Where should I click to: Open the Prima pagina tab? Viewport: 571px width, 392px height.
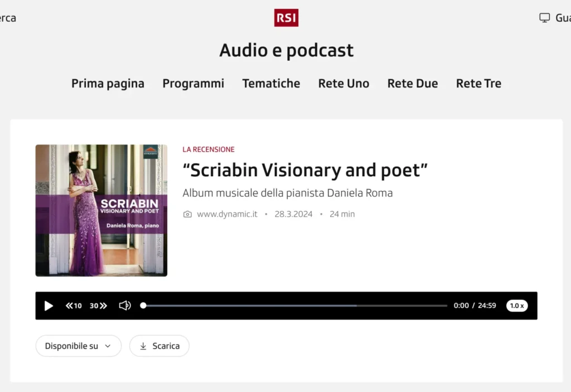pos(108,84)
